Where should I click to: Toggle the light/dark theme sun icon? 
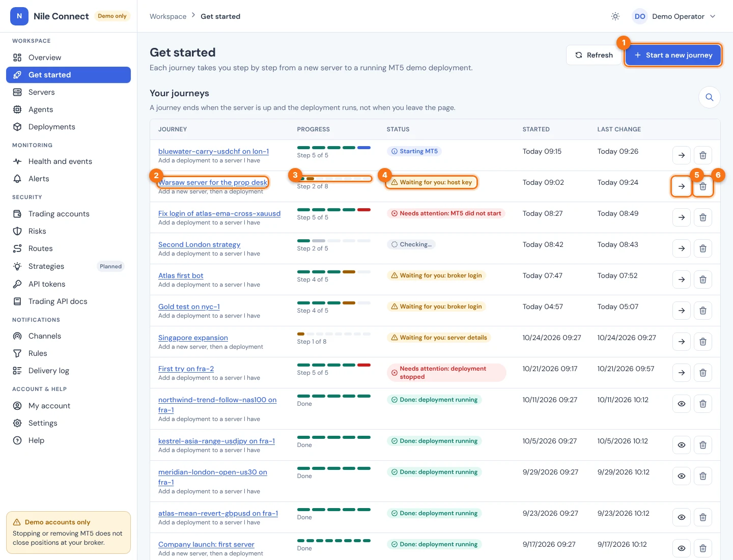coord(615,16)
